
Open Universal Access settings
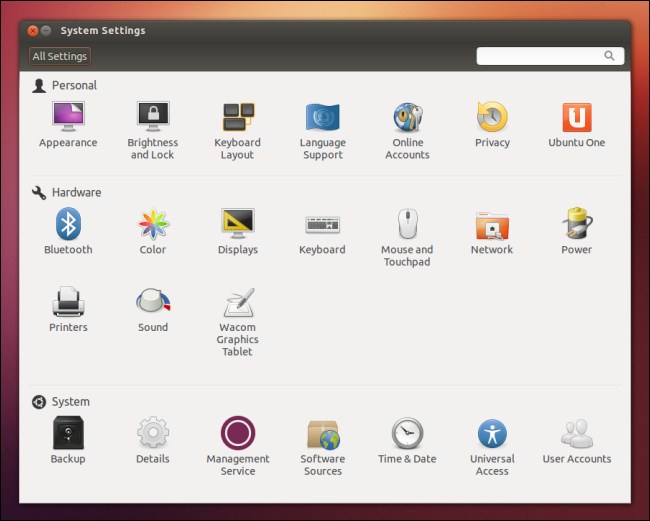click(492, 446)
